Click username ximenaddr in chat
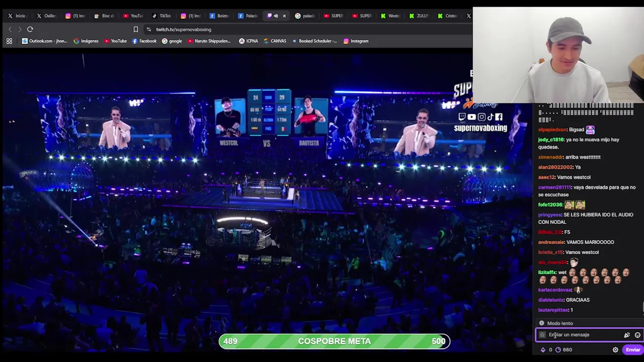The height and width of the screenshot is (362, 644). pos(550,157)
